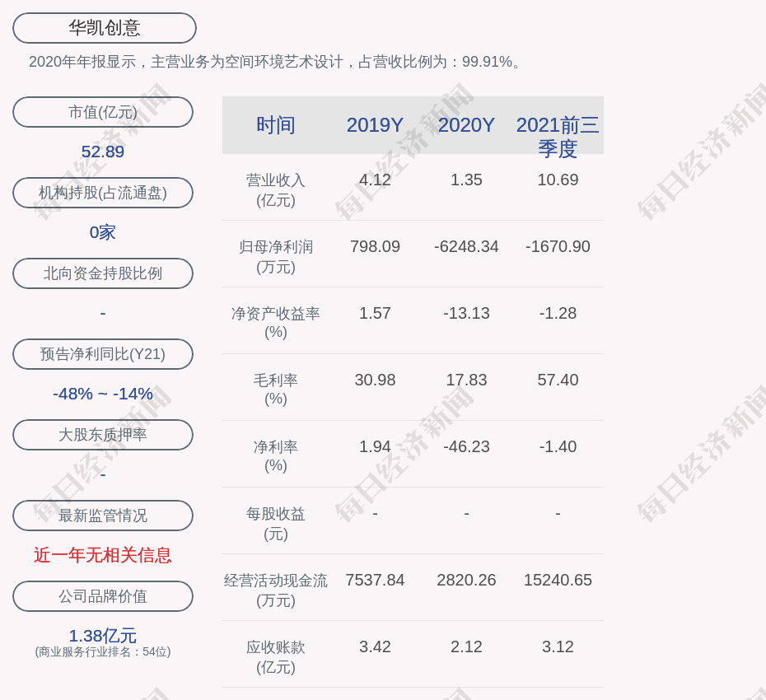Select the 市值(亿元) label button
Image resolution: width=766 pixels, height=700 pixels.
tap(103, 112)
